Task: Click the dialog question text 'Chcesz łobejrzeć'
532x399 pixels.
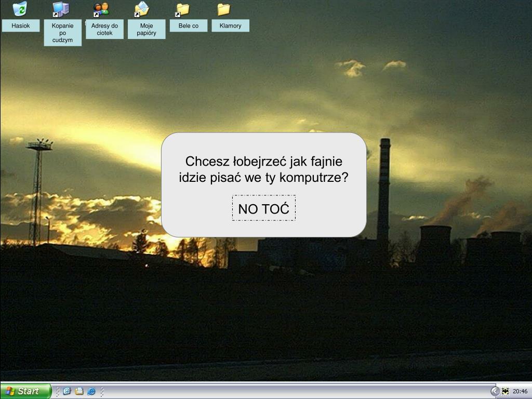Action: point(236,162)
